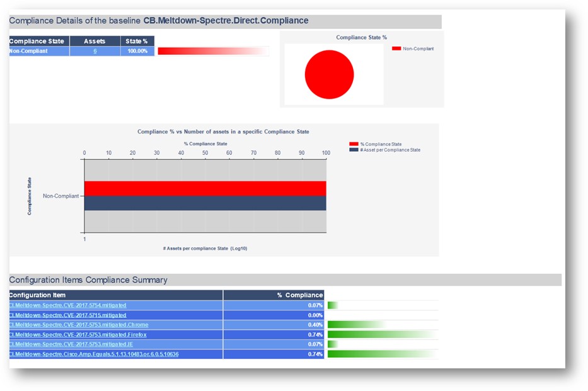The image size is (588, 391).
Task: Click the "Configuration Item" column header
Action: (116, 295)
